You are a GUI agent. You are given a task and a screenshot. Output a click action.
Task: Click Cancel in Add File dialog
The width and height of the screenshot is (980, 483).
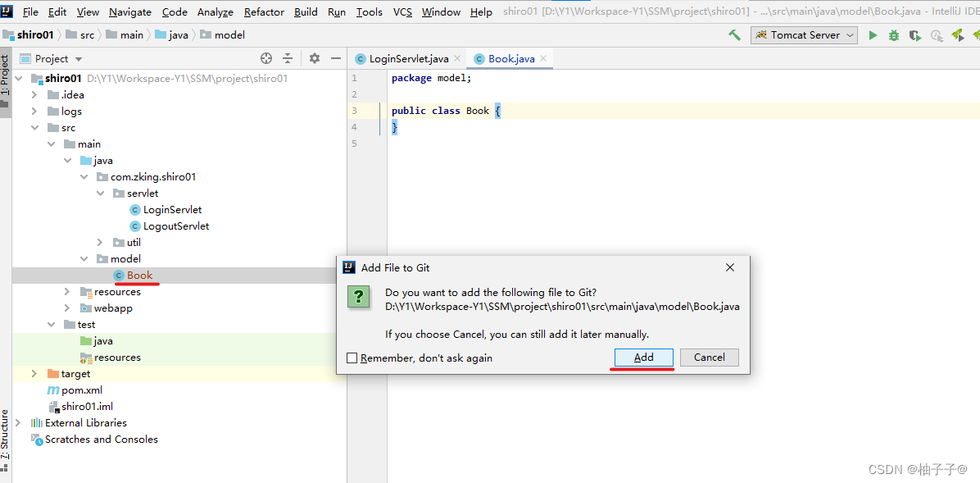710,358
